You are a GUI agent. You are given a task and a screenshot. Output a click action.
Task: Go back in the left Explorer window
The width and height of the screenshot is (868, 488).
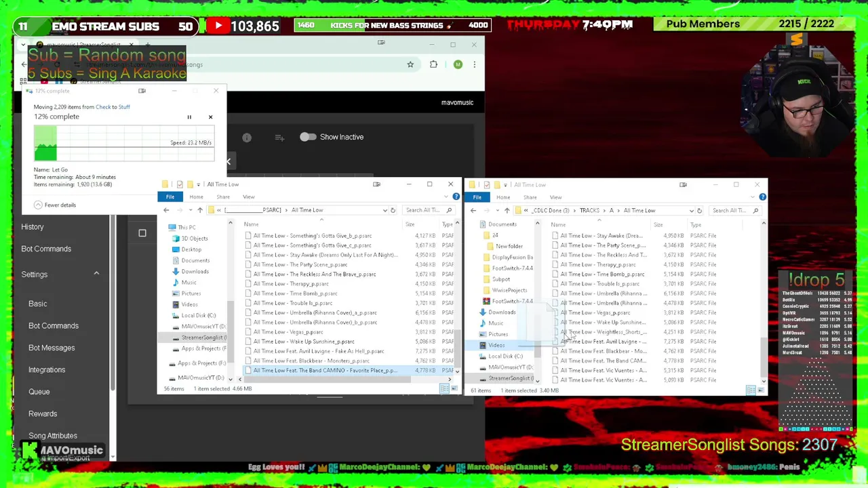pyautogui.click(x=166, y=210)
